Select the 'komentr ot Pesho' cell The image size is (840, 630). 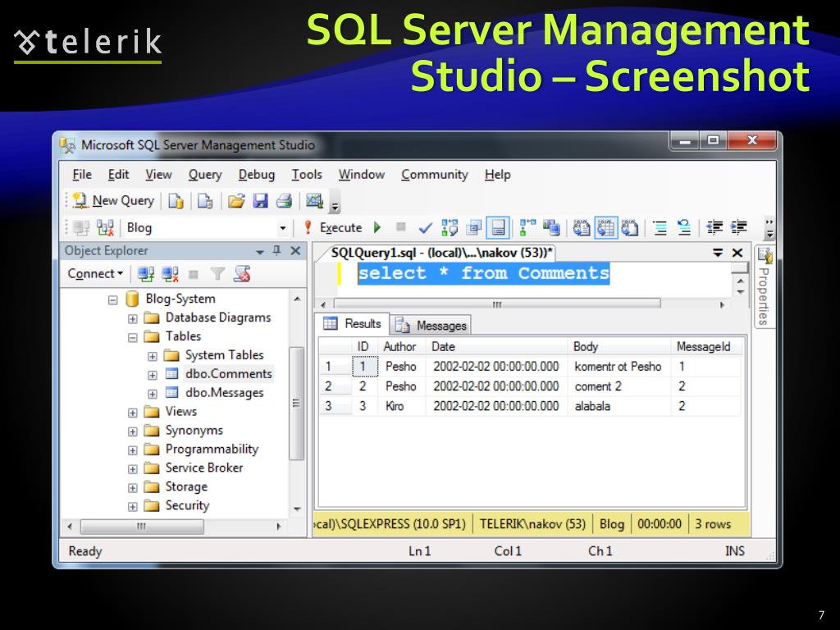[x=619, y=367]
